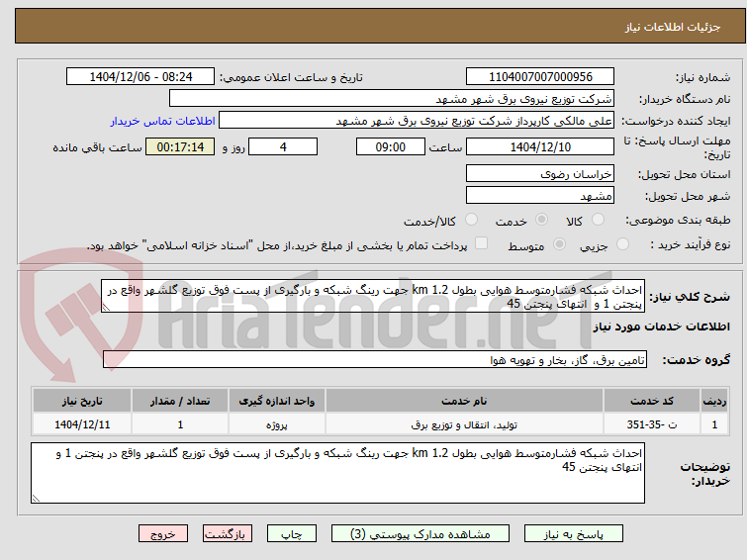
Task: Click cell تولید، انتقال و توزیع برق
Action: pos(464,424)
